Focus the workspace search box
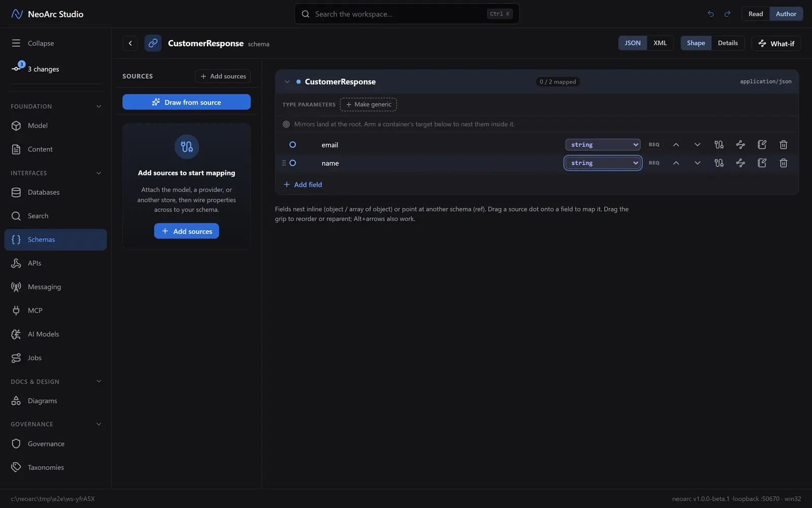This screenshot has width=812, height=508. [x=407, y=14]
